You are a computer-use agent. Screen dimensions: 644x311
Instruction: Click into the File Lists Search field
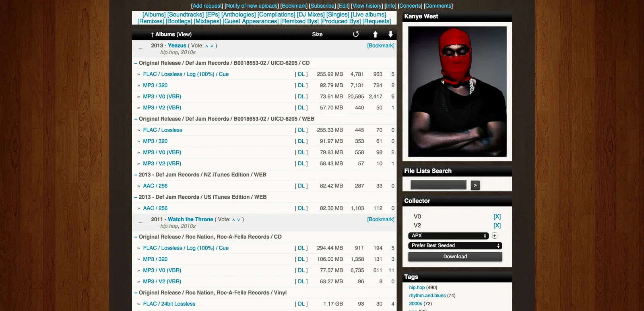pos(438,185)
